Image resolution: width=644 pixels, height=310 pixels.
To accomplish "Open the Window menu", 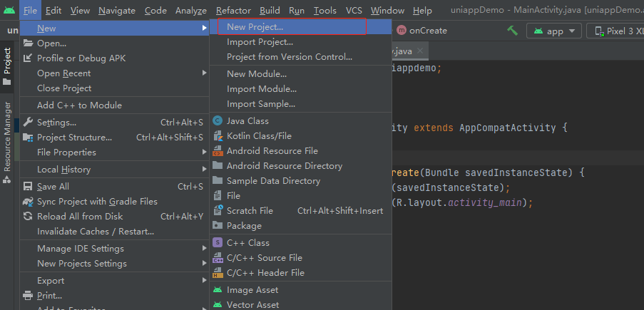I will 387,10.
